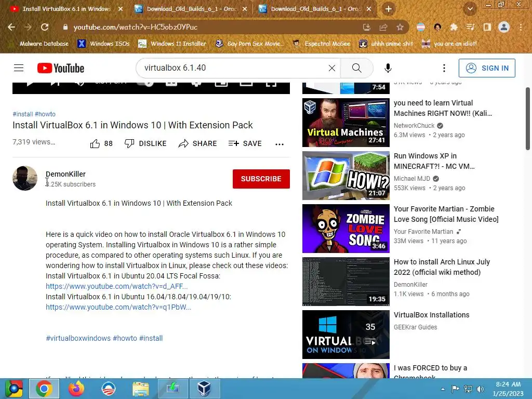The image size is (532, 399).
Task: Click the page vertical scrollbar
Action: (x=528, y=119)
